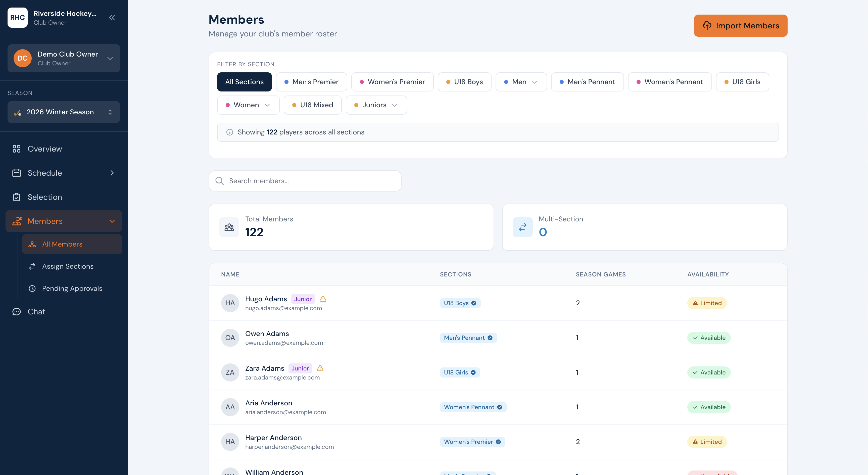Filter by Women's Pennant section

pyautogui.click(x=670, y=82)
